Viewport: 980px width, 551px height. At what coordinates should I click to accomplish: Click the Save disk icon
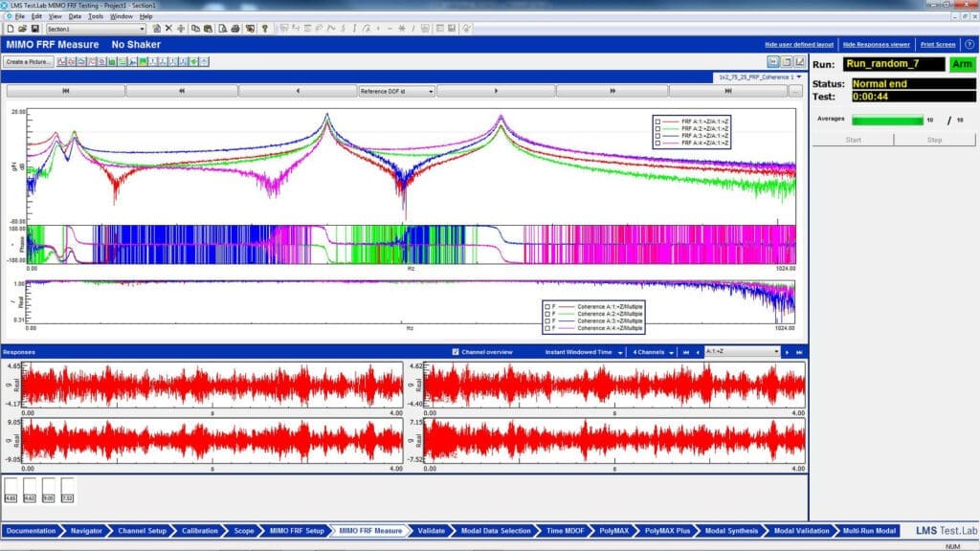33,29
